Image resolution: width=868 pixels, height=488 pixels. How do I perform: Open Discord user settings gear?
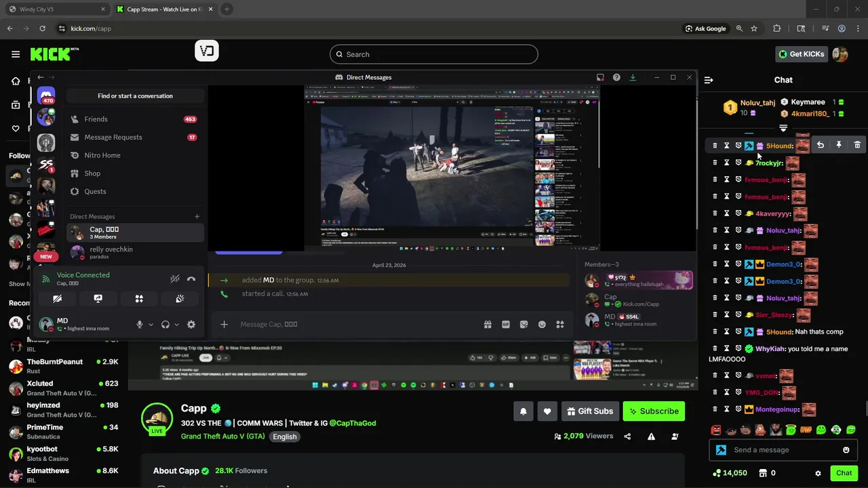click(191, 325)
